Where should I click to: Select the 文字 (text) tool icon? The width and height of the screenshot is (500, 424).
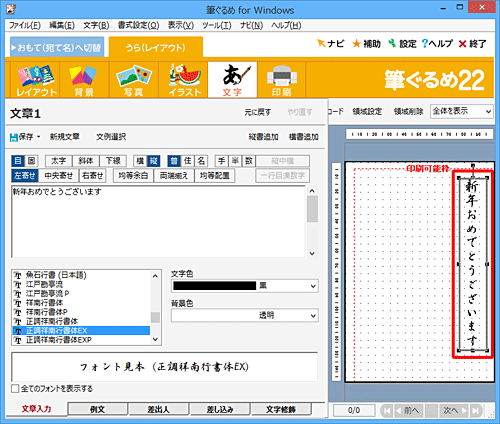click(x=232, y=80)
